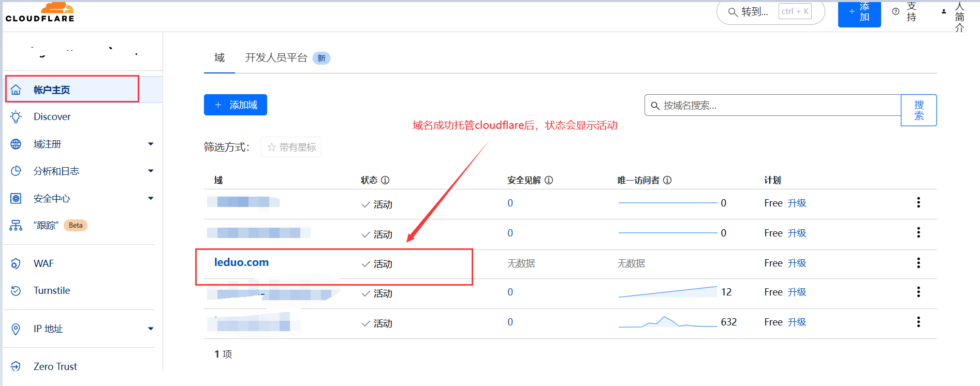Click info icon beside 安全见解 header
This screenshot has height=386, width=980.
click(x=549, y=180)
